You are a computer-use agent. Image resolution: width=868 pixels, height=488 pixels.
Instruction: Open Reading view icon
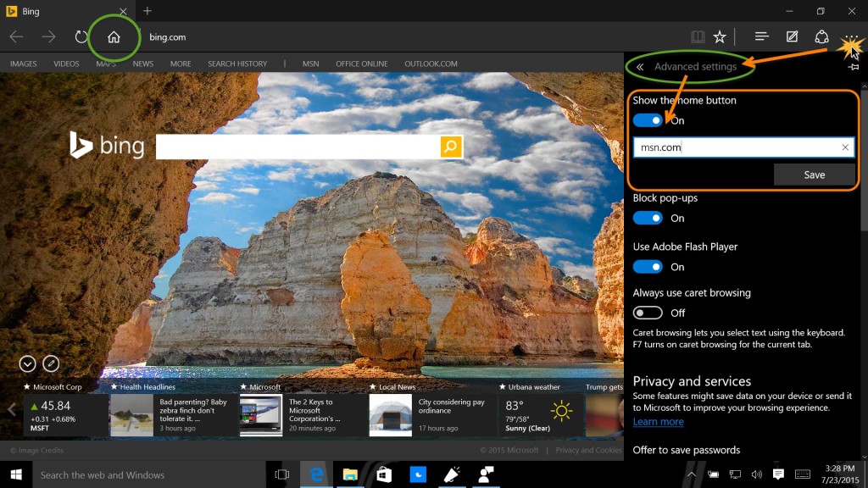[697, 37]
